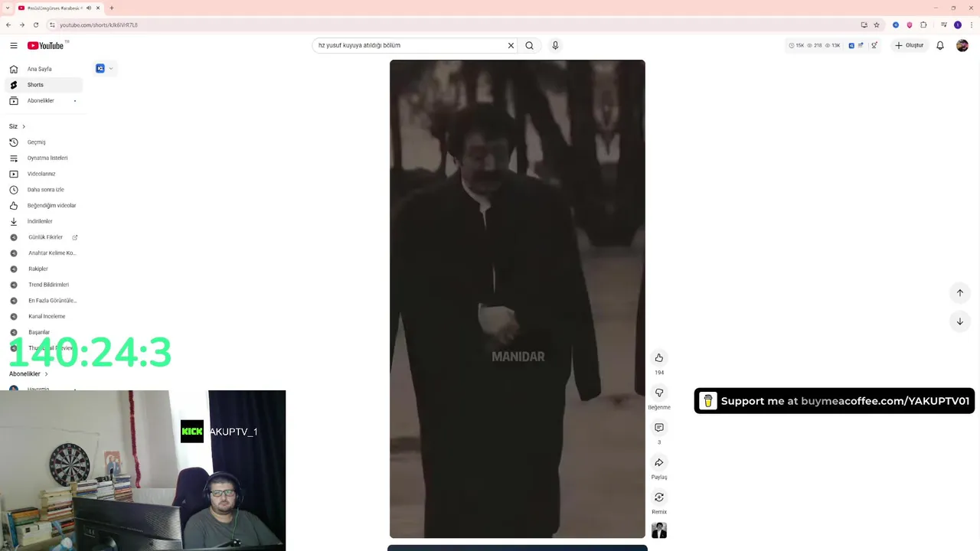Open Ana Sayfa in sidebar
The width and height of the screenshot is (980, 551).
pyautogui.click(x=44, y=69)
